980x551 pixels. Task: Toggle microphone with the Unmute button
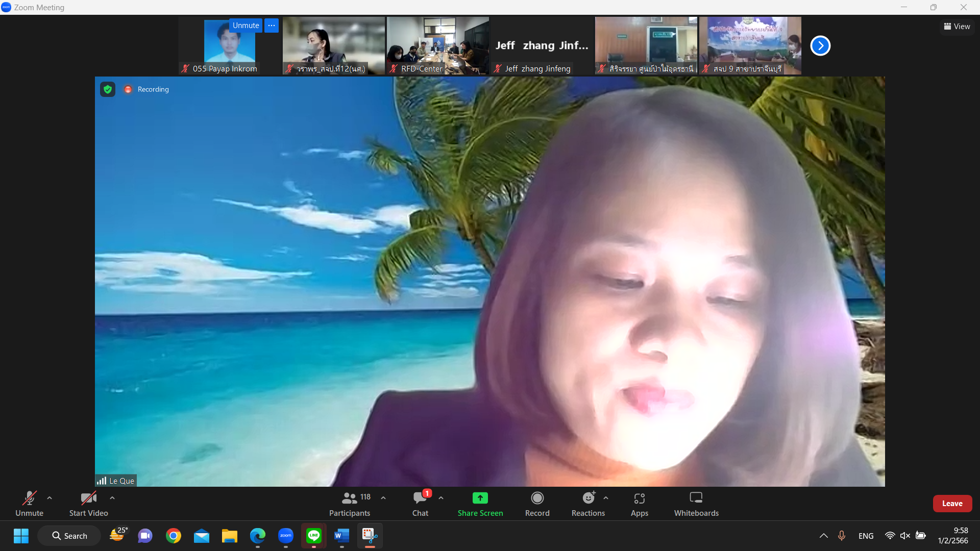[29, 503]
